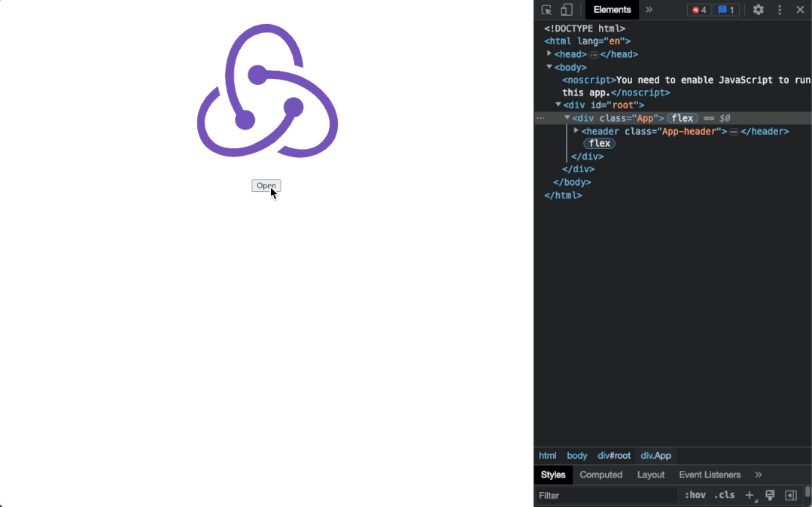Select the noscript element line
This screenshot has width=812, height=507.
[x=686, y=86]
